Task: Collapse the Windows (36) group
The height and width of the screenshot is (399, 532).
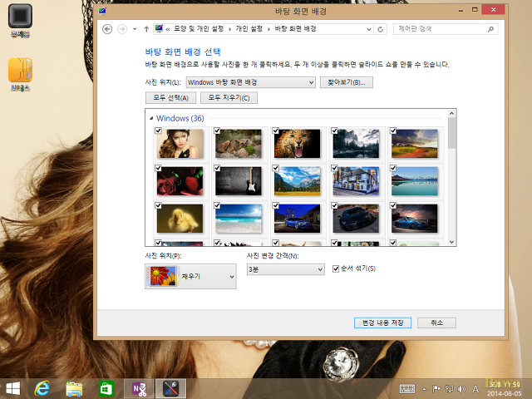Action: click(151, 118)
